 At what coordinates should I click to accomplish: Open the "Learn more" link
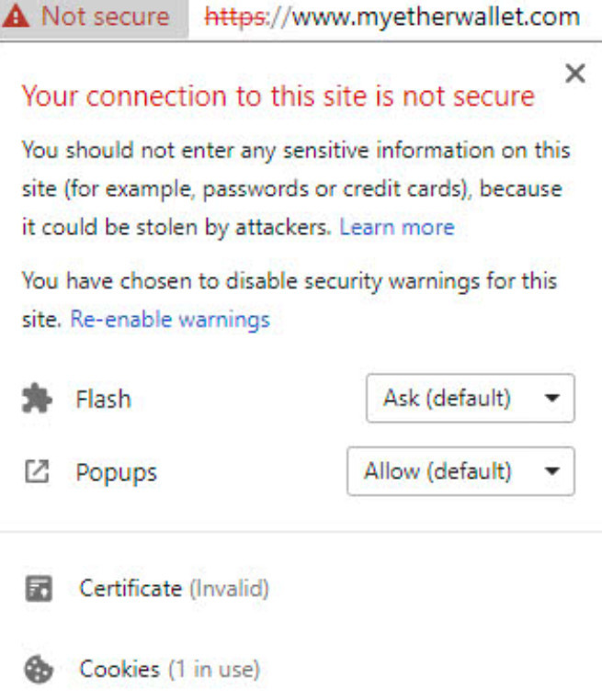tap(396, 227)
